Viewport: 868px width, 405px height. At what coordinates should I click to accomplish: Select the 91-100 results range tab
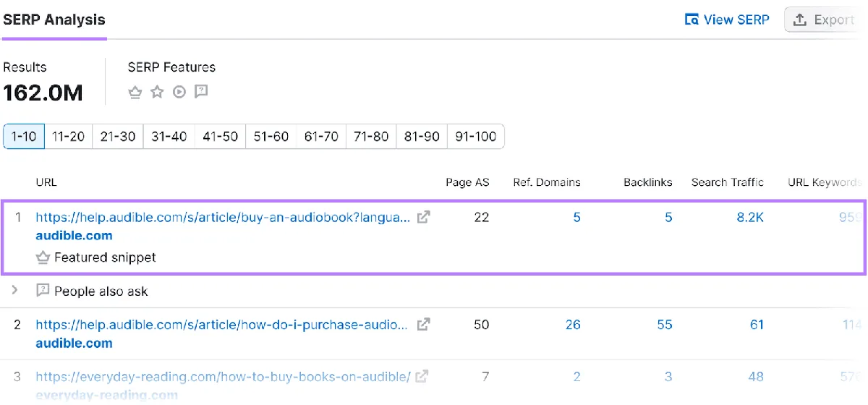476,136
